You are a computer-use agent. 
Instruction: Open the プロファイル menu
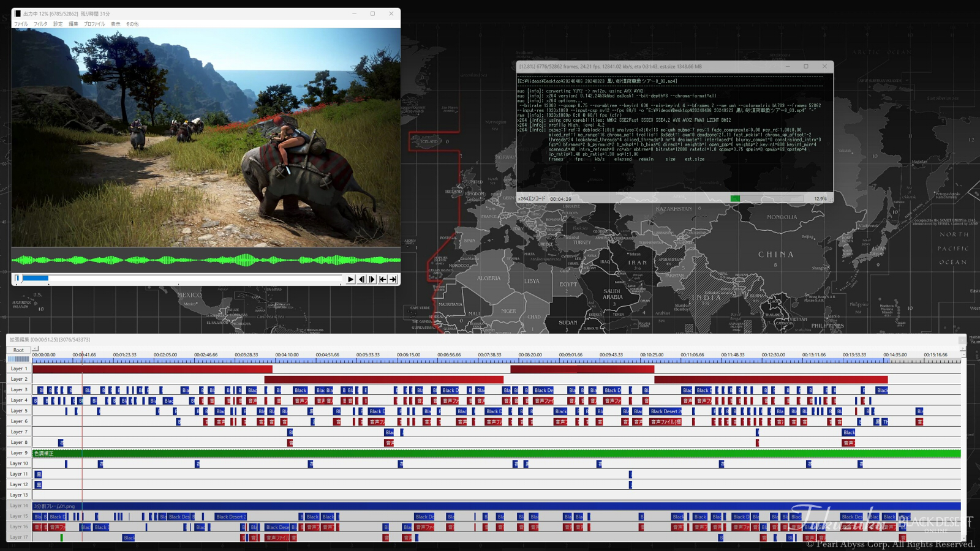(x=94, y=24)
